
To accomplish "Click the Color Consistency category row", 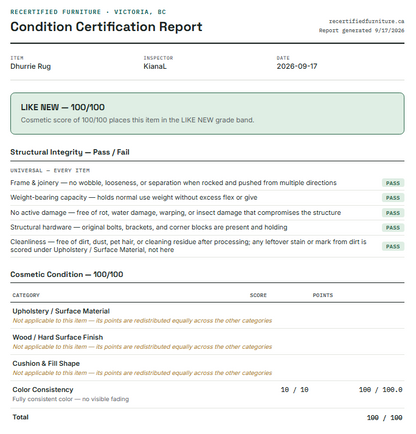I will click(207, 394).
